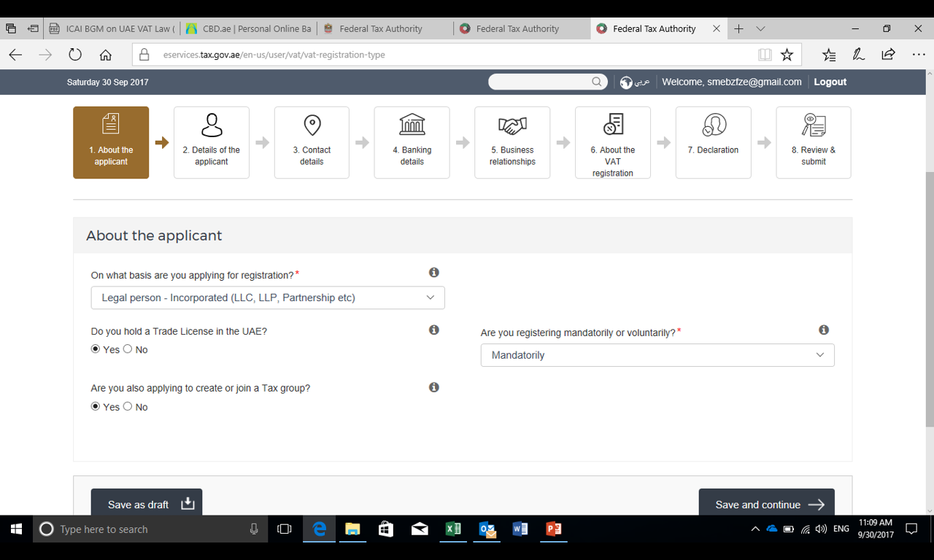Share this page via the share icon
This screenshot has height=560, width=934.
(888, 55)
